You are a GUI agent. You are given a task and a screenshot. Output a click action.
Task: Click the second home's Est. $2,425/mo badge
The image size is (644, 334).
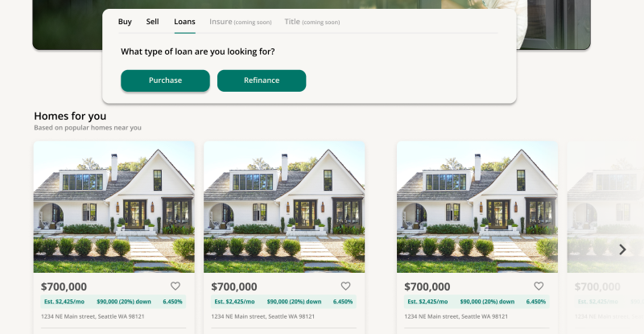234,302
